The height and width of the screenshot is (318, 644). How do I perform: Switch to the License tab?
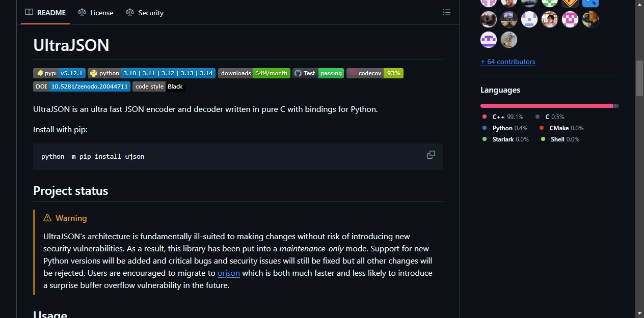pyautogui.click(x=96, y=13)
